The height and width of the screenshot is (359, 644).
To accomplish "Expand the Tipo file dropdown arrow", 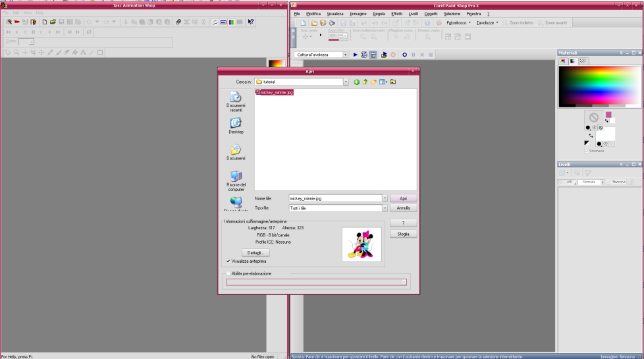I will click(x=385, y=208).
